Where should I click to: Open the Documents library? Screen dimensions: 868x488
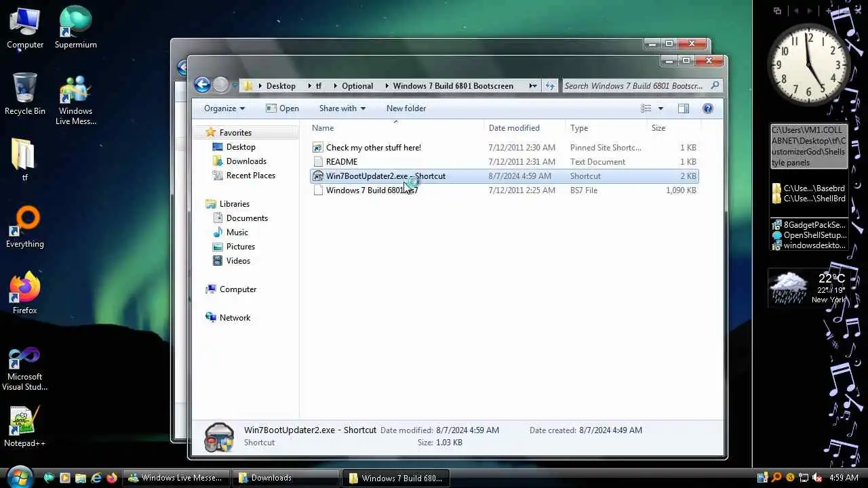pos(247,218)
